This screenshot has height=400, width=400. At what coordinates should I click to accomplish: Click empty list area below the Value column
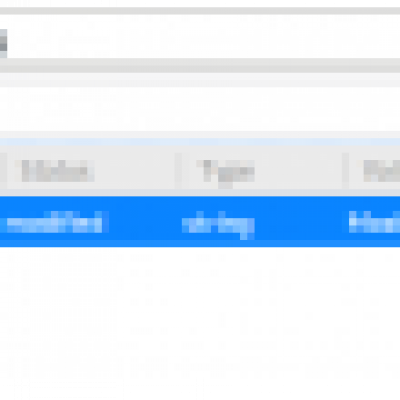(x=88, y=323)
